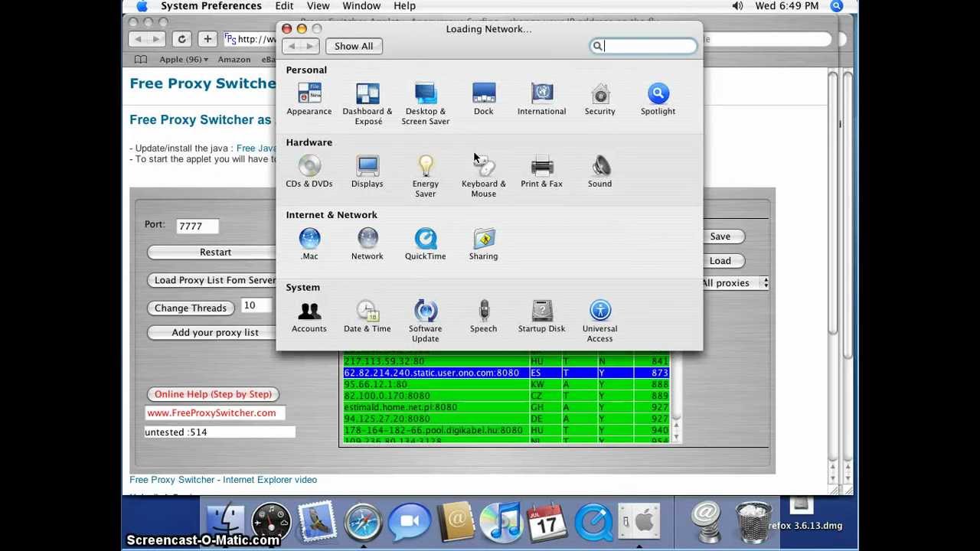The width and height of the screenshot is (980, 551).
Task: Reload the page in Safari toolbar
Action: (181, 39)
